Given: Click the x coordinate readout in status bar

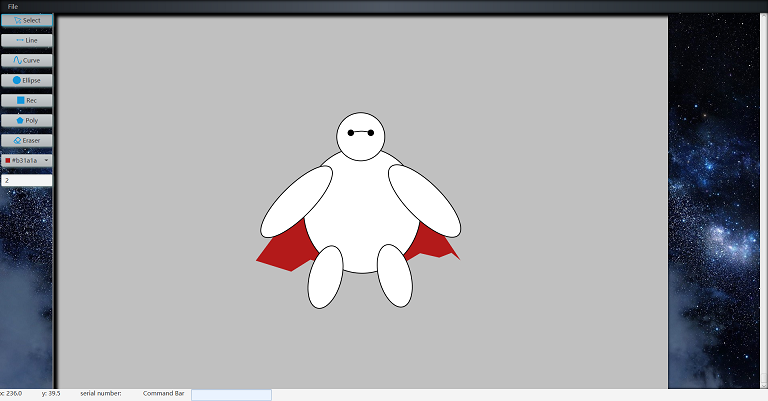Looking at the screenshot, I should point(11,393).
